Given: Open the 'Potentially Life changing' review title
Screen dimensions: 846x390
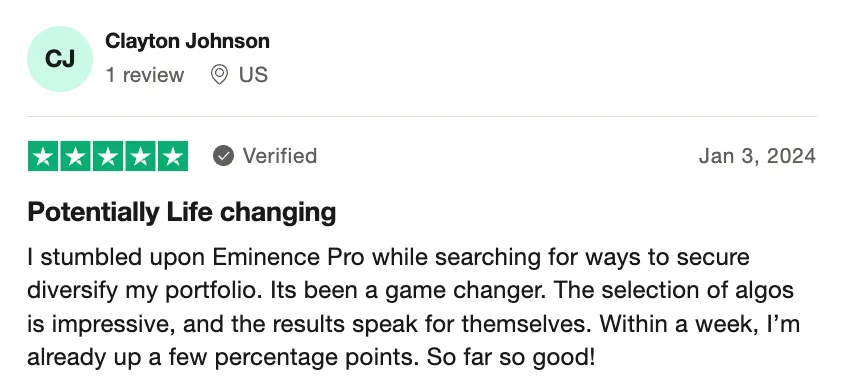Looking at the screenshot, I should pyautogui.click(x=182, y=213).
